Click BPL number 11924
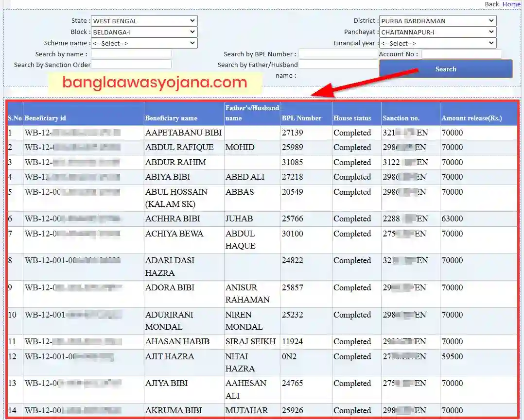The width and height of the screenshot is (524, 420). point(293,341)
